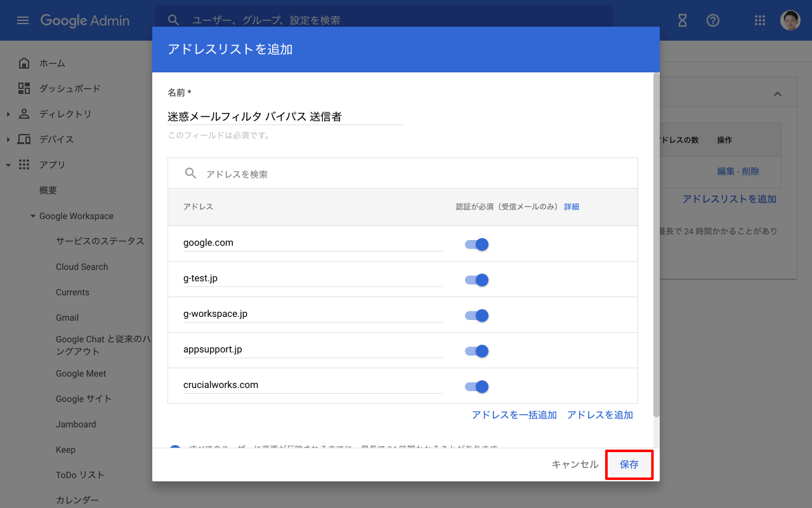Viewport: 812px width, 508px height.
Task: Click the top admin search box
Action: pos(384,20)
